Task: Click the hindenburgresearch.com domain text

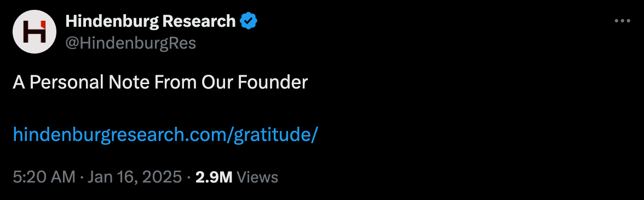Action: [x=120, y=135]
